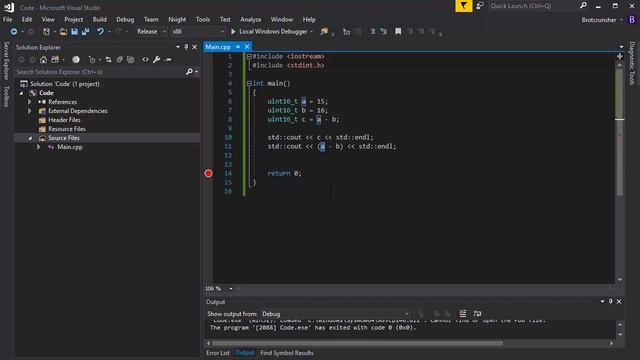
Task: Open the Build menu
Action: 100,19
